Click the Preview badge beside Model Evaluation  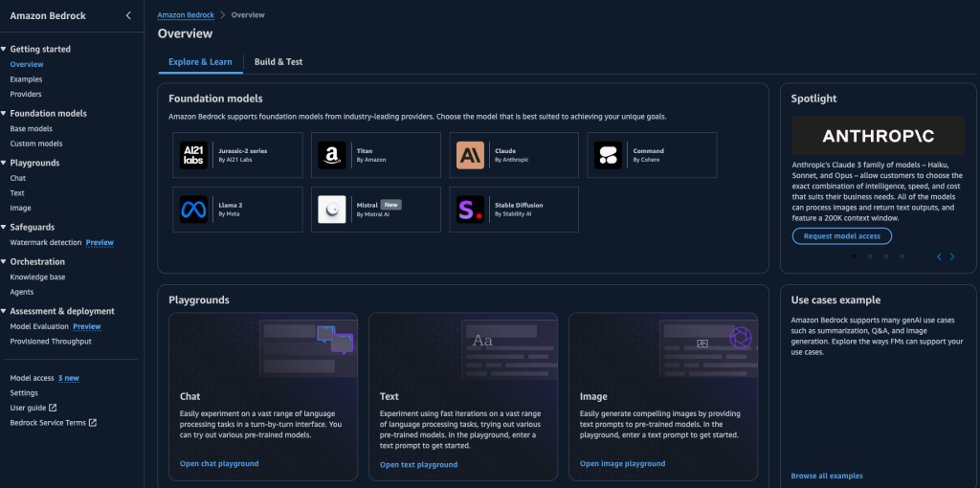(87, 326)
